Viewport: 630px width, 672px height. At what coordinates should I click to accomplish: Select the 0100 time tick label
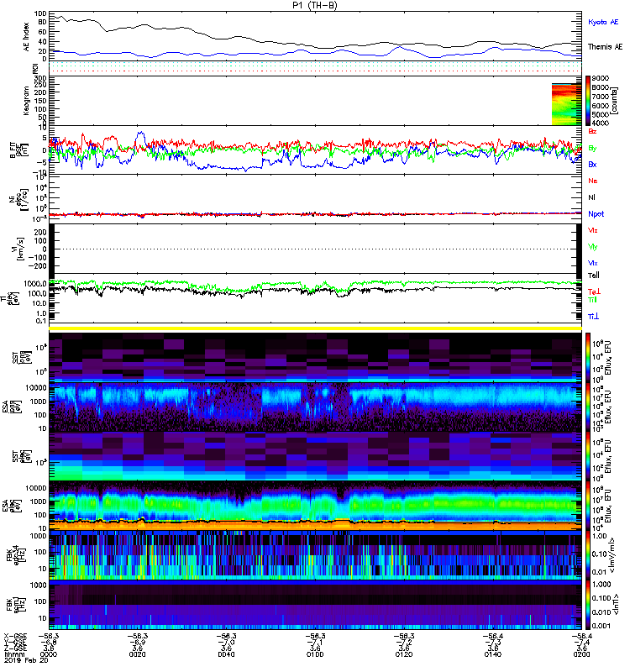pos(315,654)
